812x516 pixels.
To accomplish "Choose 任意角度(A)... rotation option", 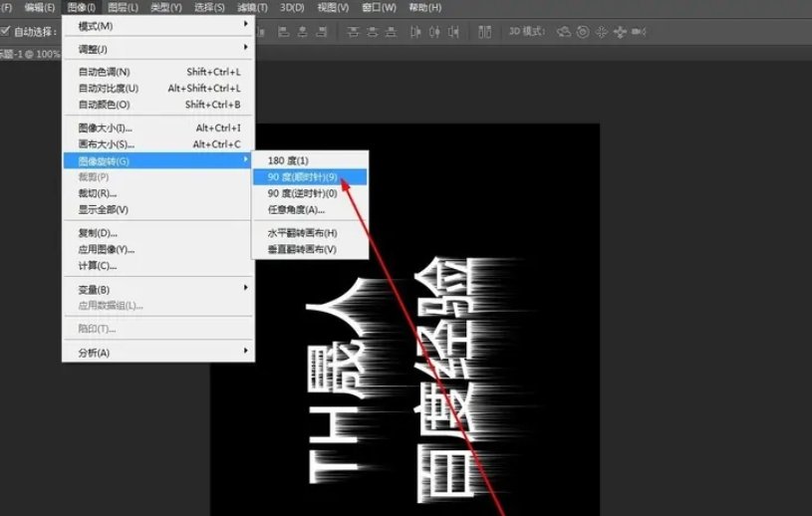I will click(x=310, y=209).
